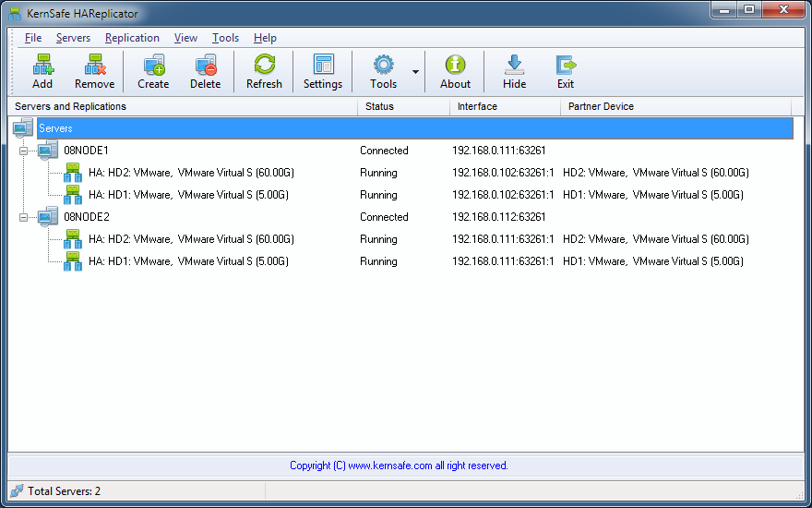The width and height of the screenshot is (812, 508).
Task: Click the Partner Device column header
Action: 676,106
